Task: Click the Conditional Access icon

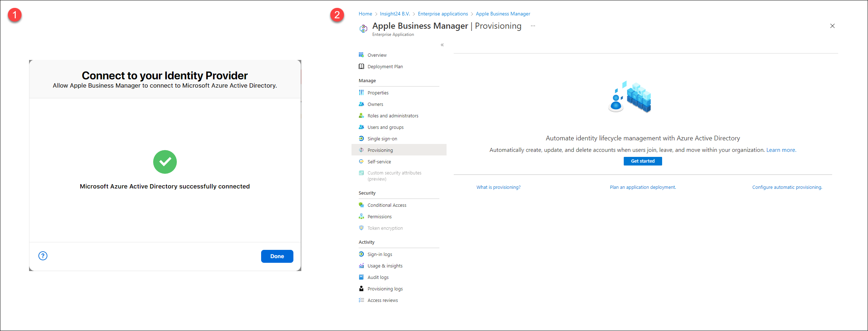Action: [x=361, y=205]
